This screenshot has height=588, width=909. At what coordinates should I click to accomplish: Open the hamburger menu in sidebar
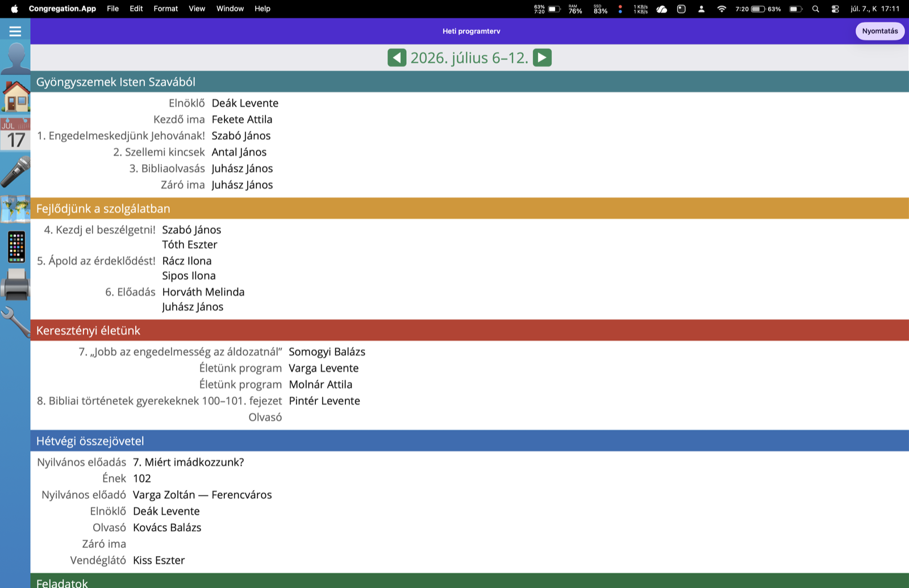point(15,31)
